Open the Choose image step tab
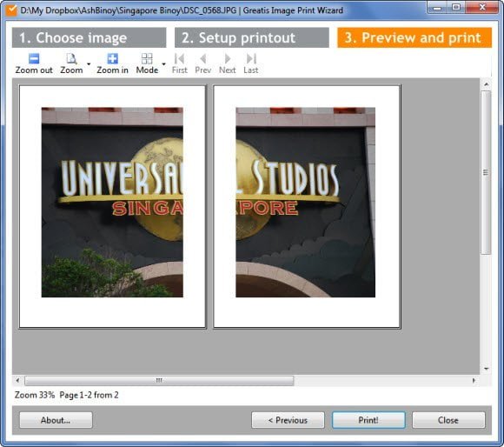Screen dimensions: 504x447 coord(89,37)
